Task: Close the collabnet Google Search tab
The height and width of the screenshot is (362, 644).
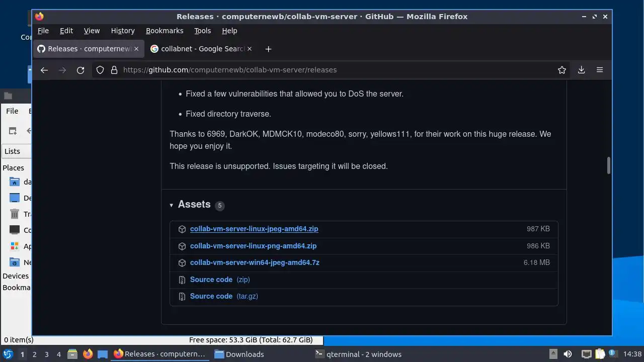Action: point(250,49)
